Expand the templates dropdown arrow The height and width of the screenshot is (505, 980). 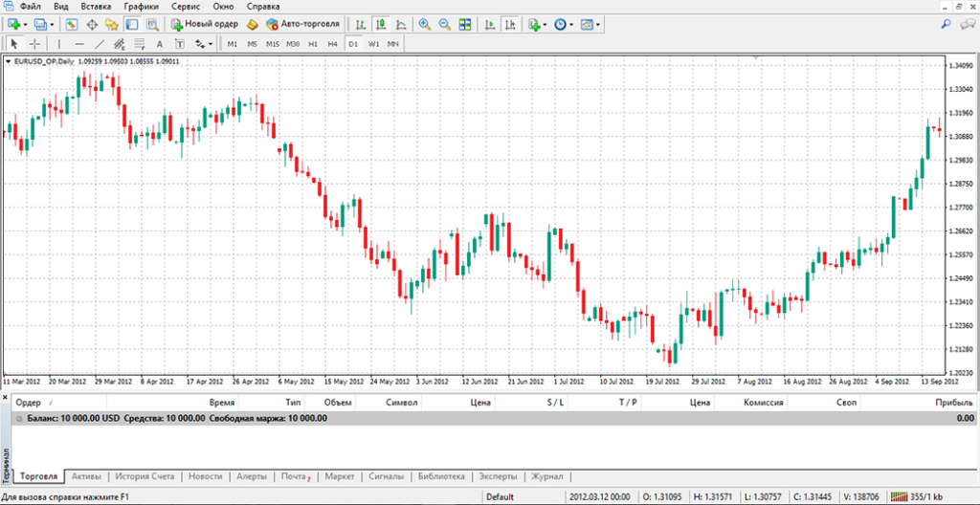(x=598, y=25)
